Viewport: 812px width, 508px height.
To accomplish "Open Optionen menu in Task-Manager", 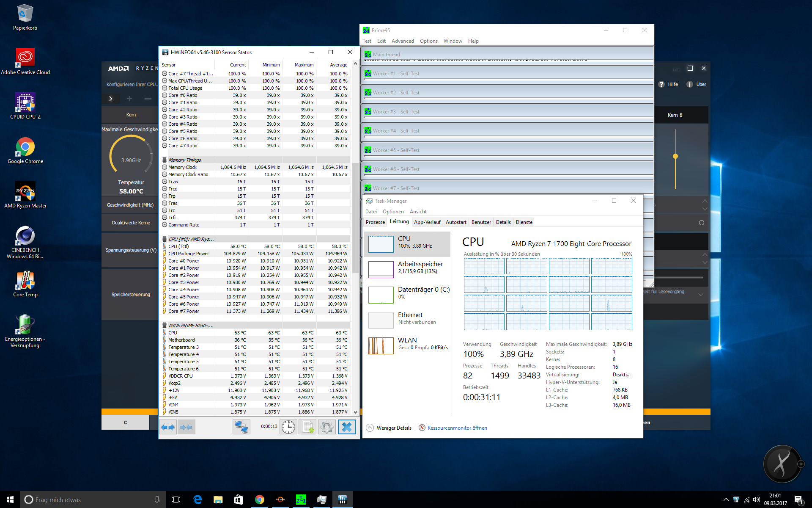I will (x=393, y=212).
